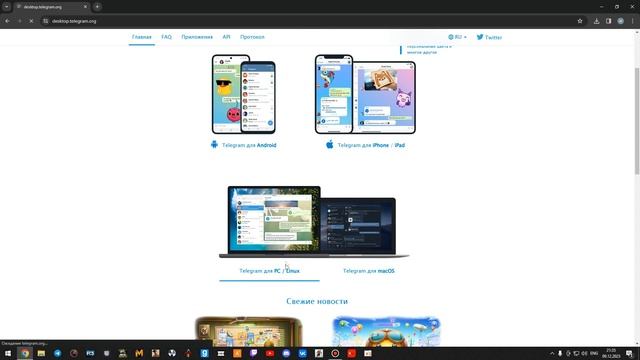This screenshot has height=360, width=640.
Task: Show hidden system tray icons chevron
Action: tap(552, 353)
